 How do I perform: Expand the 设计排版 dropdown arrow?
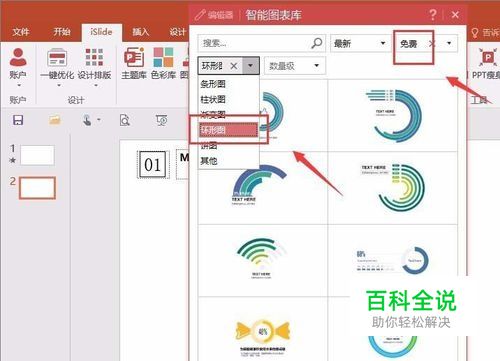point(96,86)
